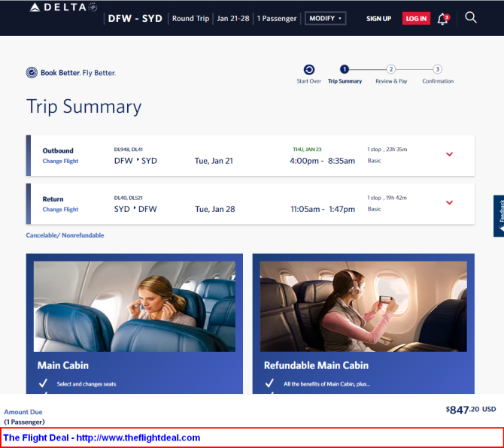
Task: Select the Refundable Main Cabin card image
Action: coord(363,307)
